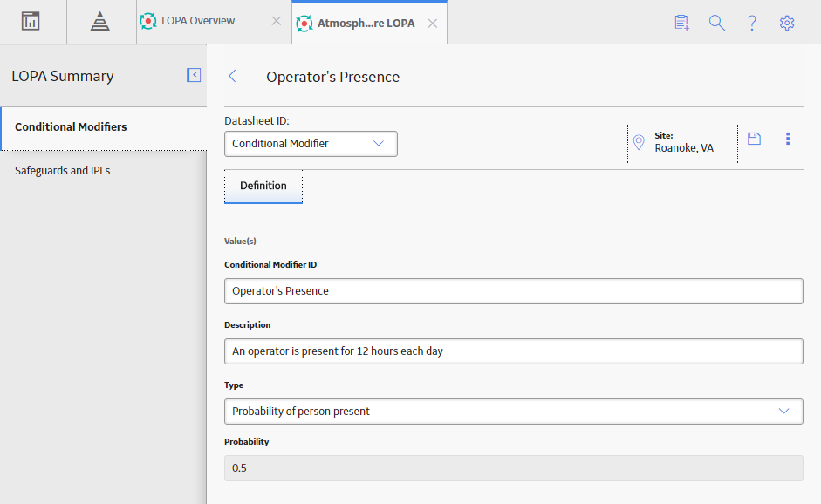Screen dimensions: 821x504
Task: Click the Probability field showing 0.5
Action: tap(514, 468)
